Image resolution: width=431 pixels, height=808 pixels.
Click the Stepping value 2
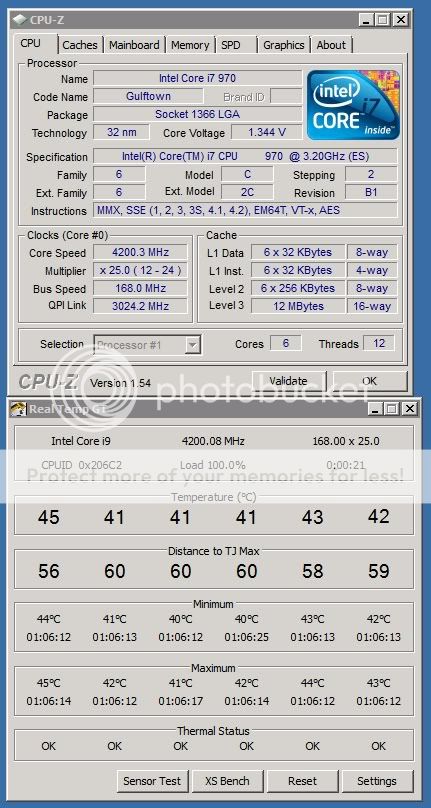click(371, 174)
